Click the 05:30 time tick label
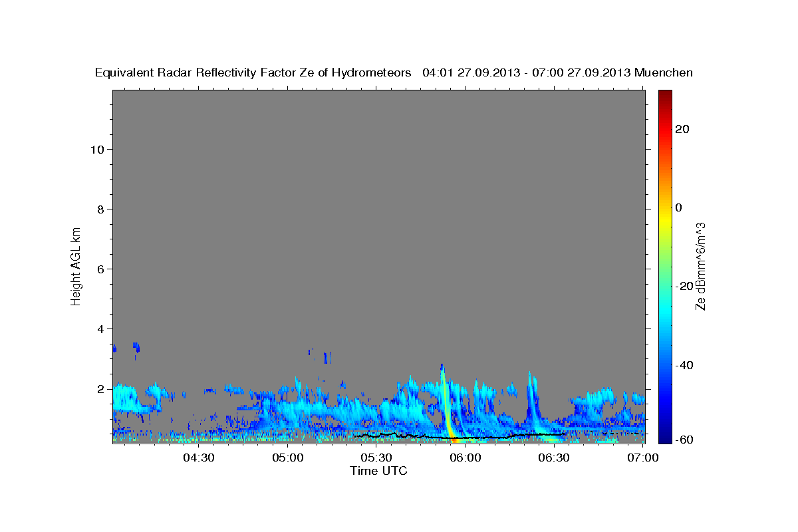The image size is (798, 532). [x=376, y=458]
